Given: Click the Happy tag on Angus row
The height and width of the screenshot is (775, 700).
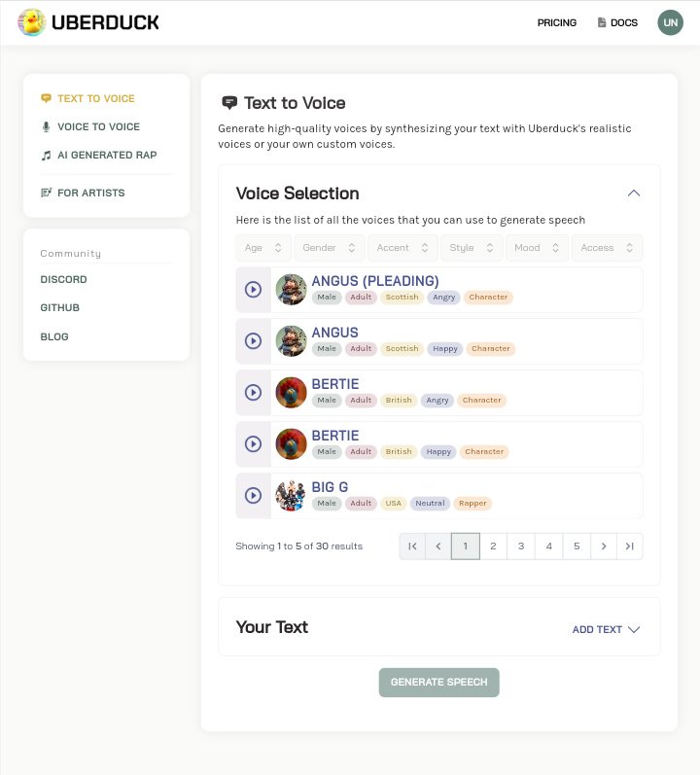Looking at the screenshot, I should pyautogui.click(x=445, y=348).
